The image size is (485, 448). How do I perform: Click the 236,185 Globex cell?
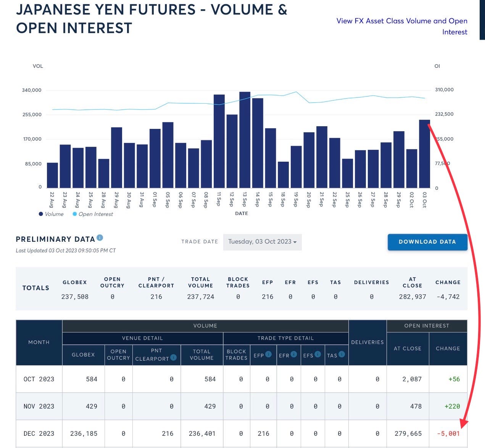84,434
